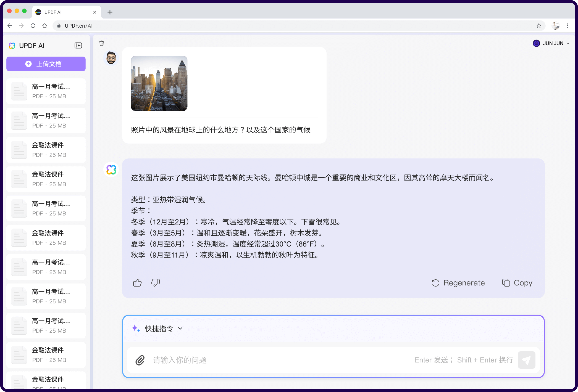Click the trash icon to clear chat
578x392 pixels.
[x=102, y=43]
